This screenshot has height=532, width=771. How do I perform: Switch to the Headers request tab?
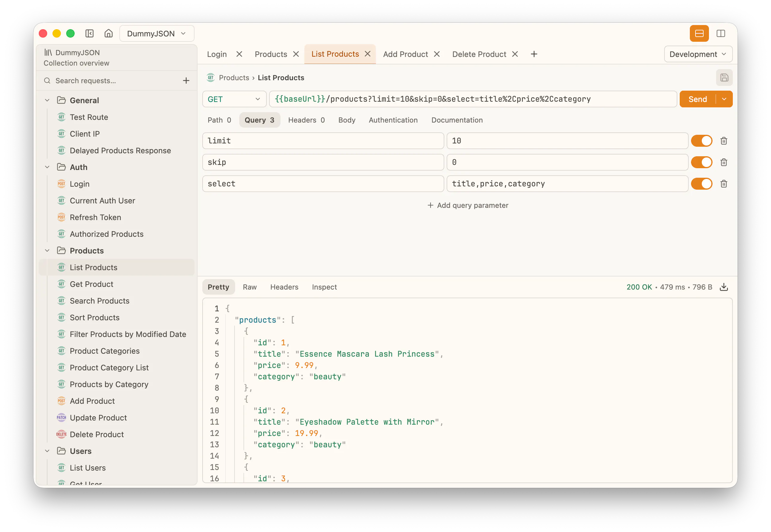tap(306, 120)
